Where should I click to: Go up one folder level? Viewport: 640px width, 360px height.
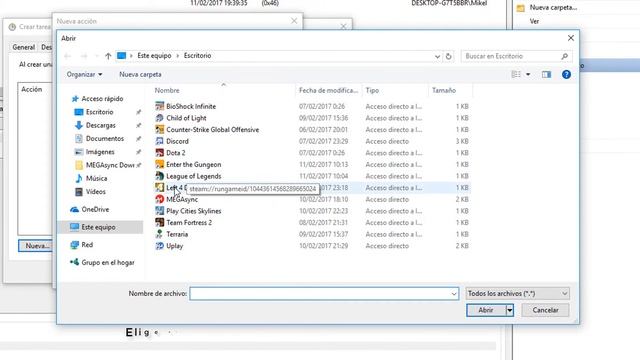(108, 56)
